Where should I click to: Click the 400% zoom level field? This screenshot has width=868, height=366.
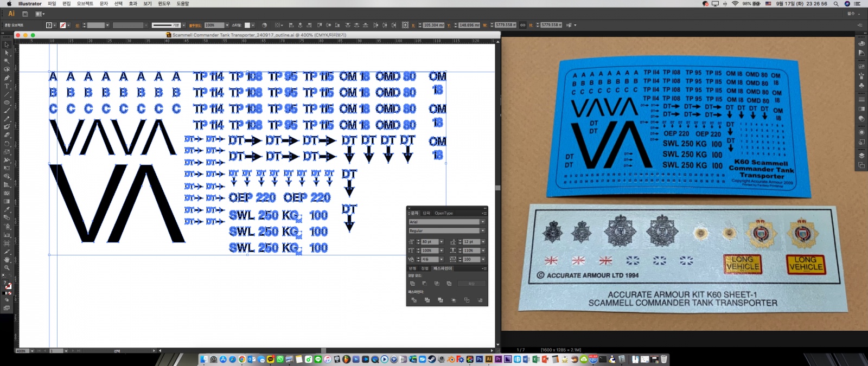(x=22, y=351)
